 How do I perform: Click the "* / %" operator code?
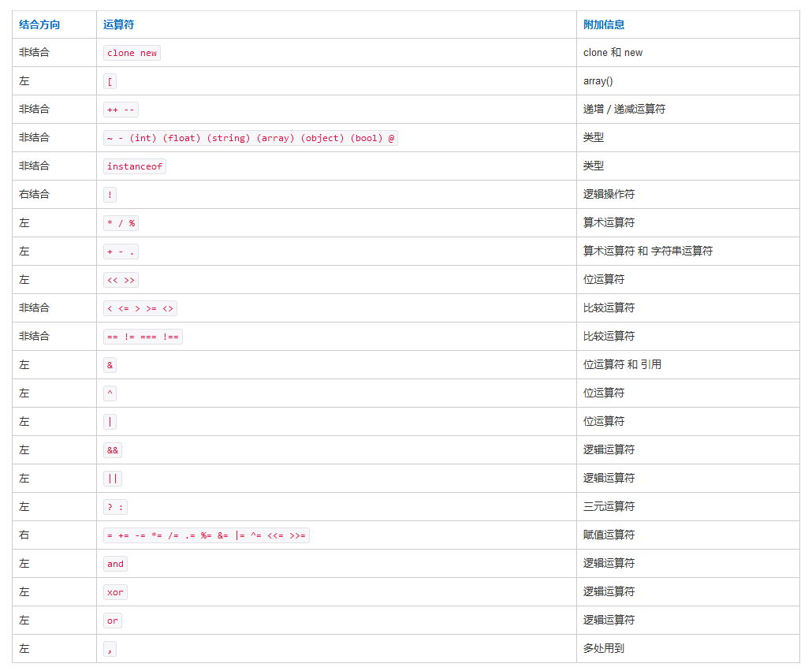(121, 223)
